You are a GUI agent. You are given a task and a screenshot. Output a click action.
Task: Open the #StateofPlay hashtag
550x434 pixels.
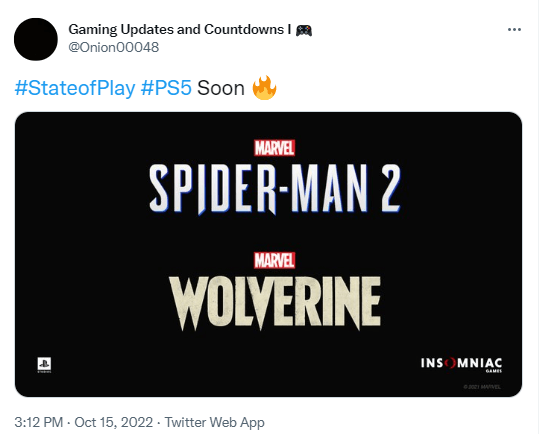(75, 88)
